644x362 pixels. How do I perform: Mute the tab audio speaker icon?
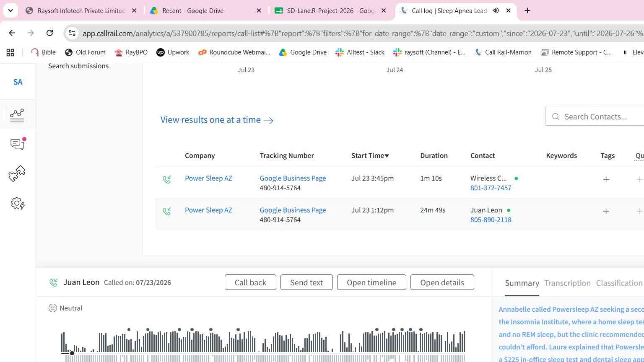coord(496,10)
